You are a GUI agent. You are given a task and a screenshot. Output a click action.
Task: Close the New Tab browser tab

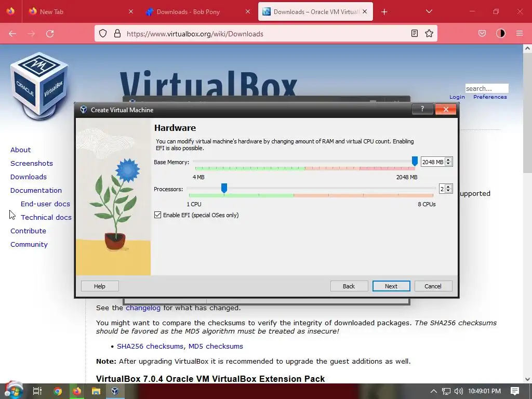pyautogui.click(x=131, y=11)
